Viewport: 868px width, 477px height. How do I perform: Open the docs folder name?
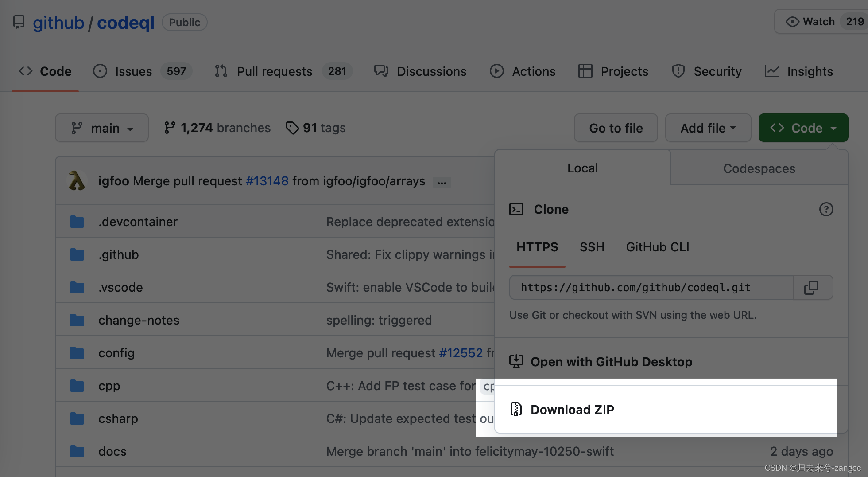tap(112, 451)
